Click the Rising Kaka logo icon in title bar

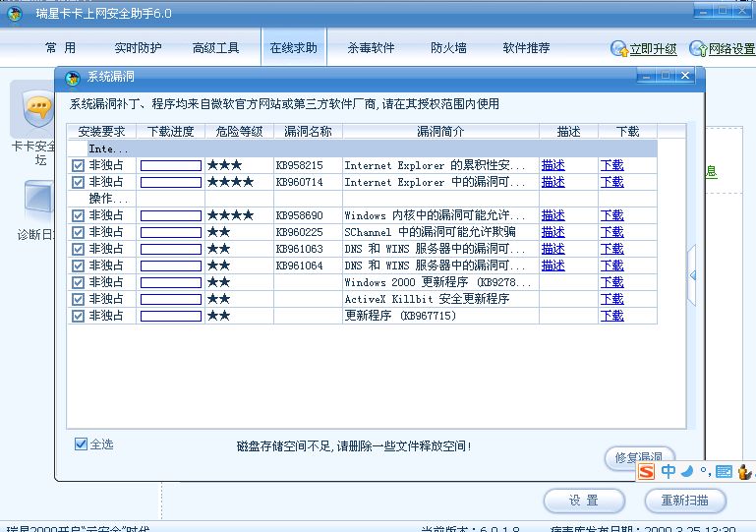click(x=15, y=14)
